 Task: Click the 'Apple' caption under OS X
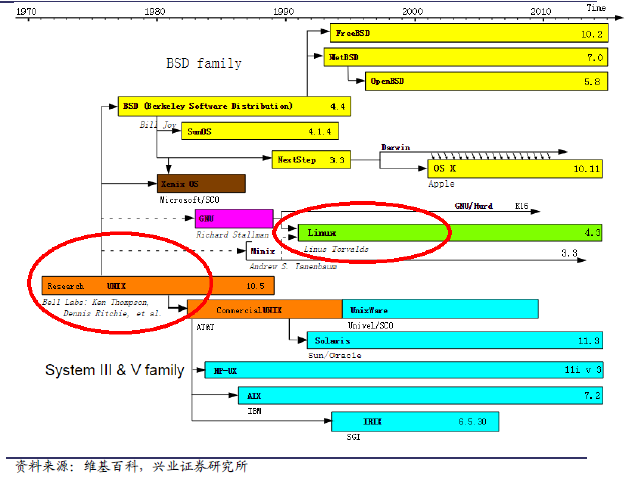441,184
